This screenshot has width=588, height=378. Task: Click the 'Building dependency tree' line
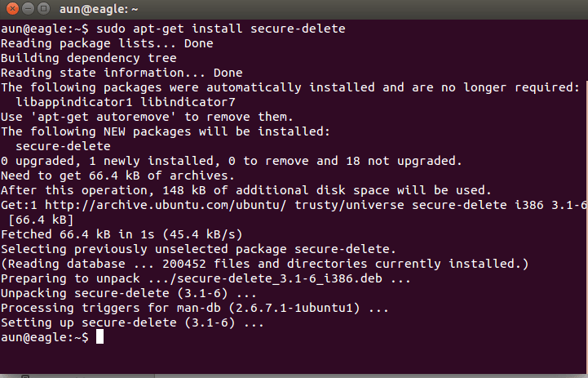(88, 58)
